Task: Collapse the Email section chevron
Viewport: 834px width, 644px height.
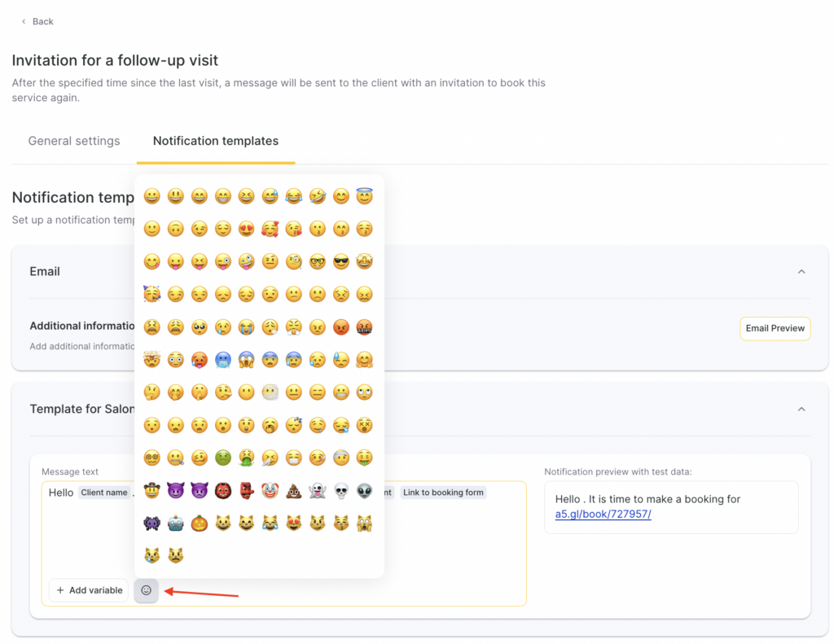Action: click(x=801, y=272)
